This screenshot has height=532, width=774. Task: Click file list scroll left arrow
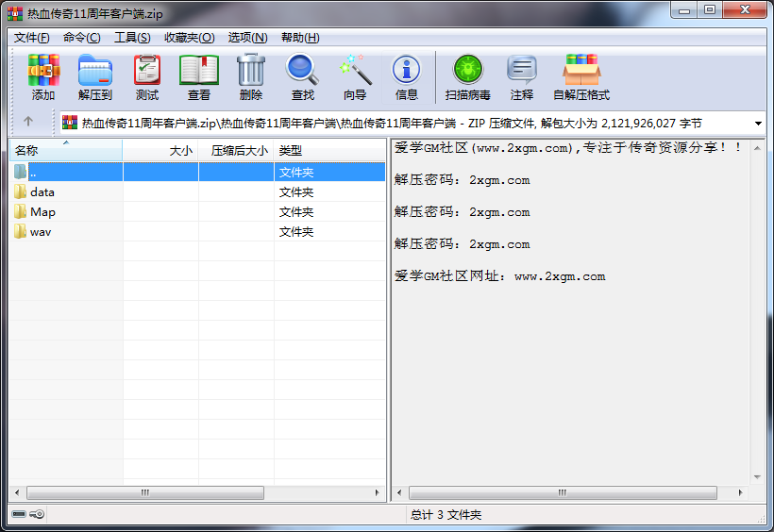[17, 492]
